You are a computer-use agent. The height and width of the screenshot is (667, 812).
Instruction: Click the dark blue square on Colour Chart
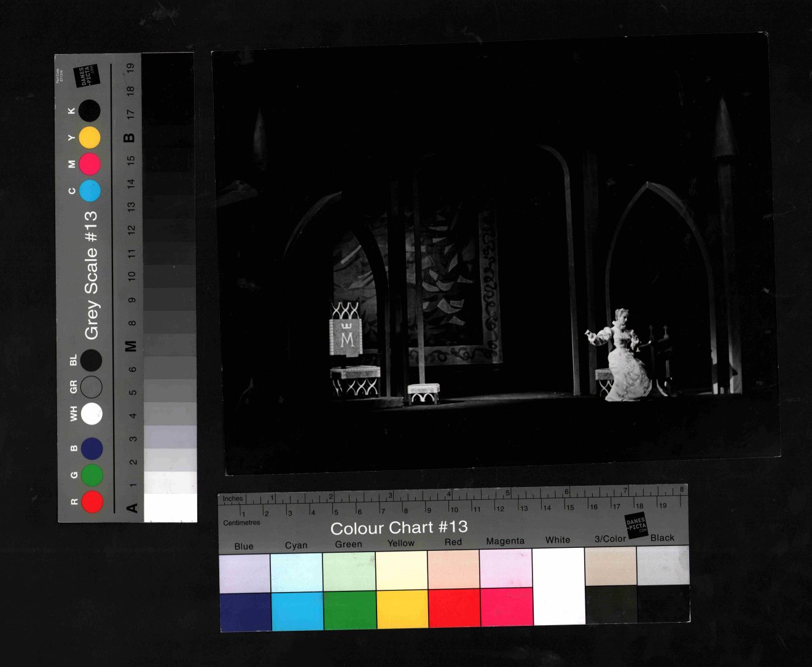(245, 612)
